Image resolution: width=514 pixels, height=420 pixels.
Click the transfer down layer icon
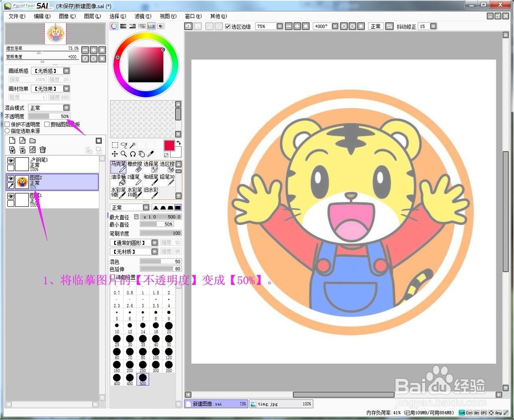click(12, 150)
